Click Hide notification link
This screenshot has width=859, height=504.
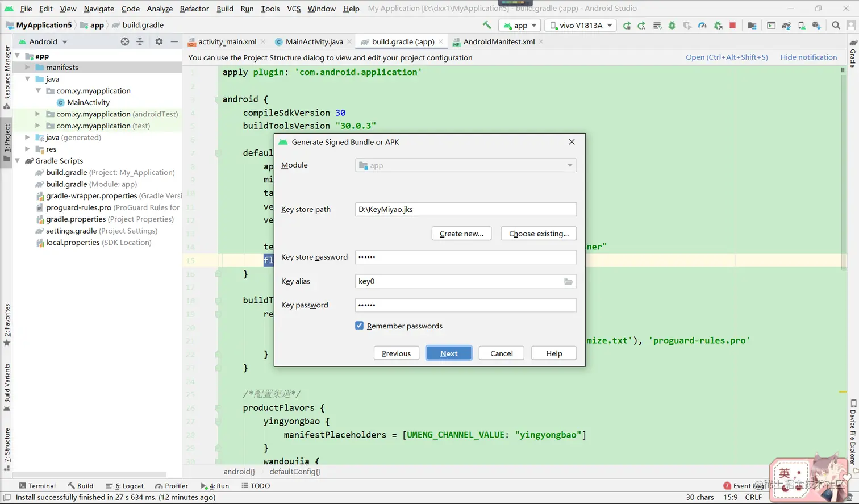click(808, 57)
